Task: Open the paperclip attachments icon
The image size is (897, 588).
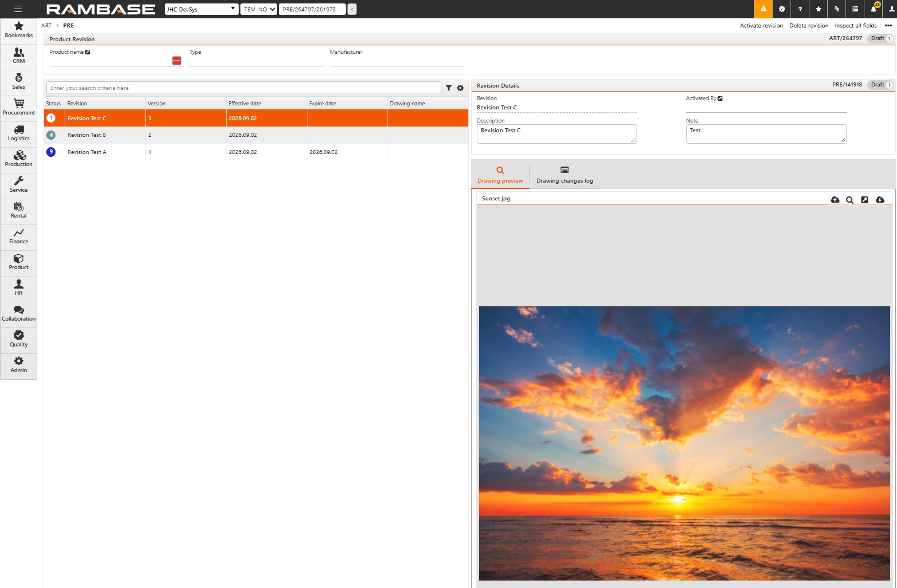Action: point(837,9)
